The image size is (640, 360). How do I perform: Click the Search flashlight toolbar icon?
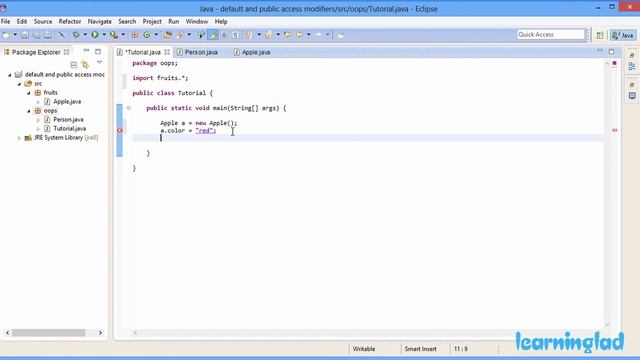coord(180,35)
